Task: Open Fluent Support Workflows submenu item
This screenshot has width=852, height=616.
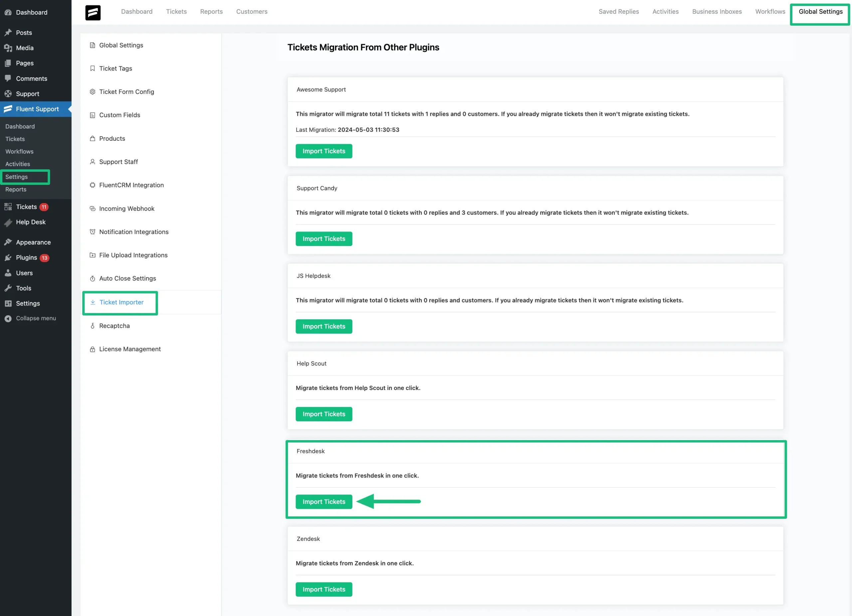Action: point(20,151)
